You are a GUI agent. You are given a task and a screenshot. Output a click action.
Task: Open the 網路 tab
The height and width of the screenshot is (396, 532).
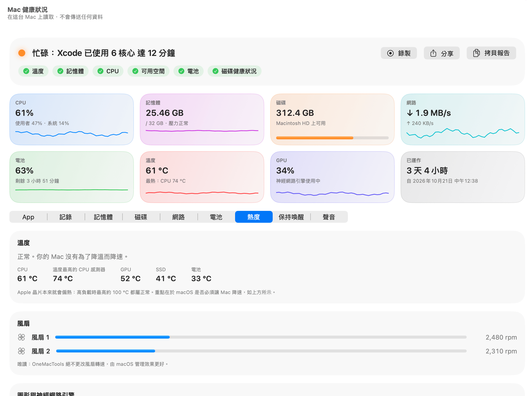[x=179, y=217]
